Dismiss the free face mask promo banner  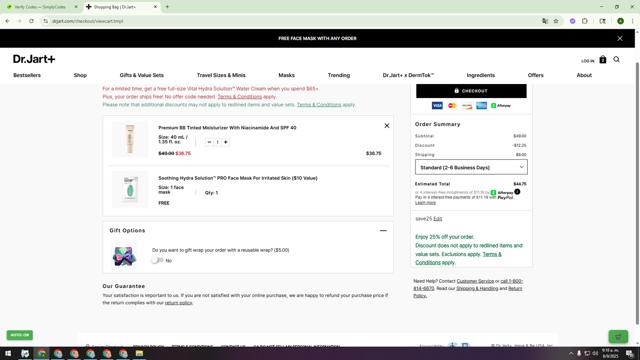tap(620, 38)
